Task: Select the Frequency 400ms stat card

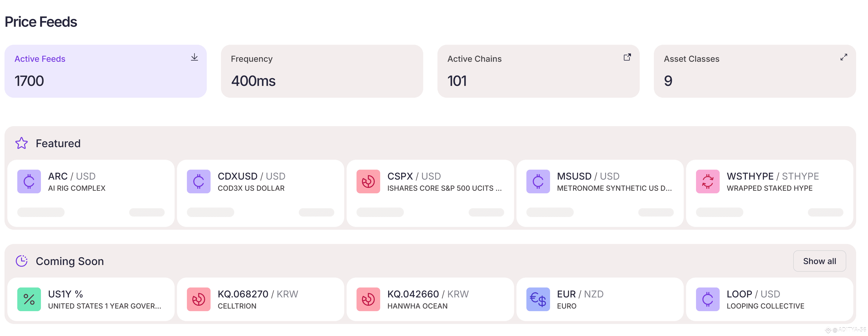Action: (322, 71)
